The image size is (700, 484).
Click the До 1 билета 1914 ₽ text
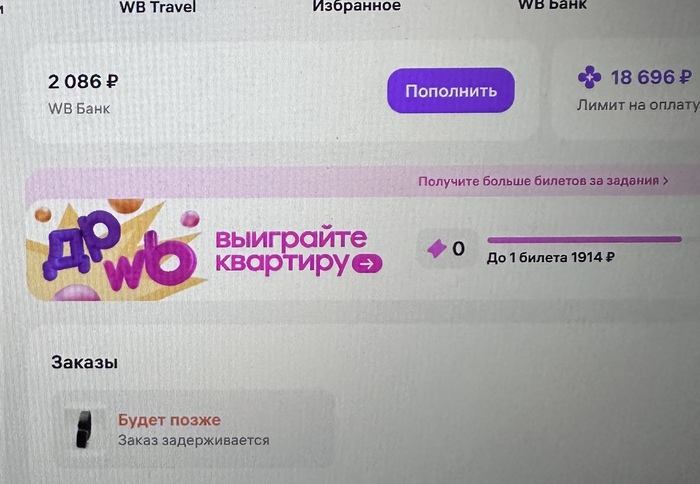[551, 258]
